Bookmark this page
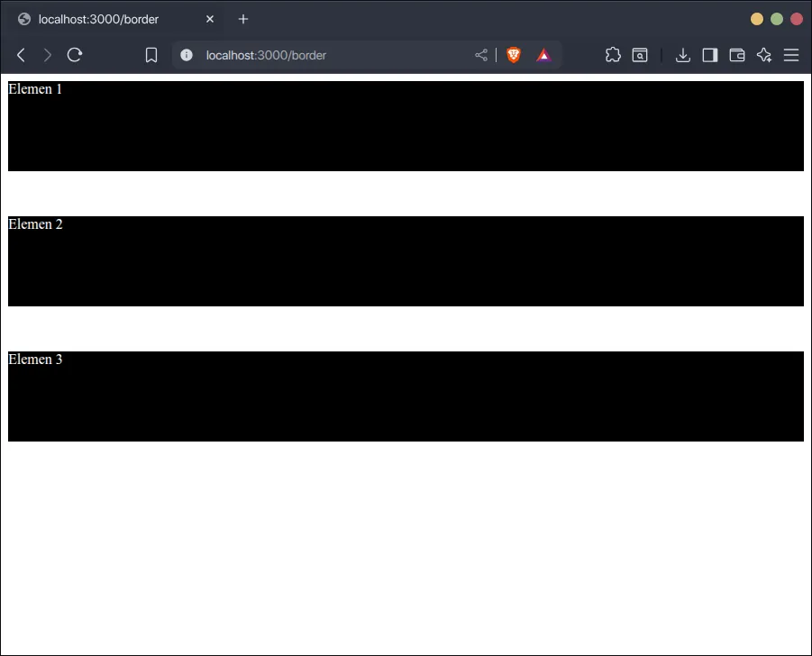 coord(151,55)
